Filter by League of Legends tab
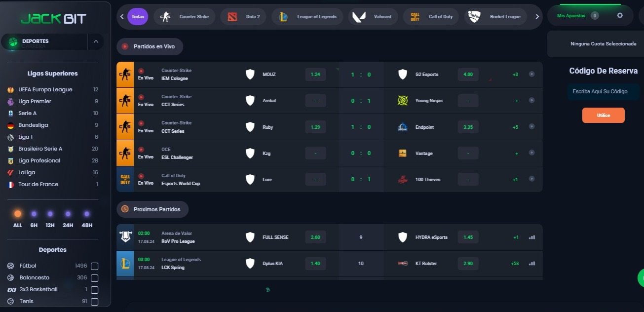Viewport: 644px width, 312px height. (307, 17)
